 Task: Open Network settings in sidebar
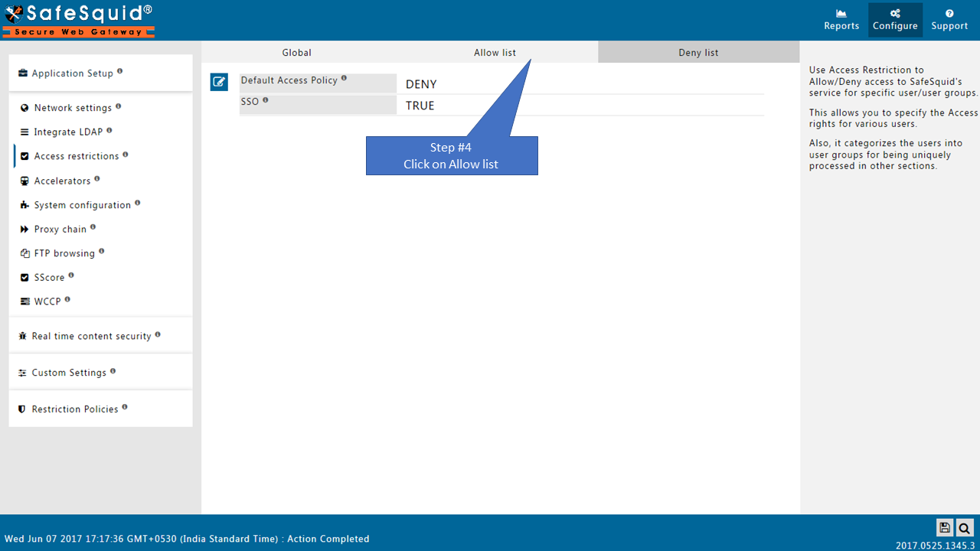tap(73, 108)
